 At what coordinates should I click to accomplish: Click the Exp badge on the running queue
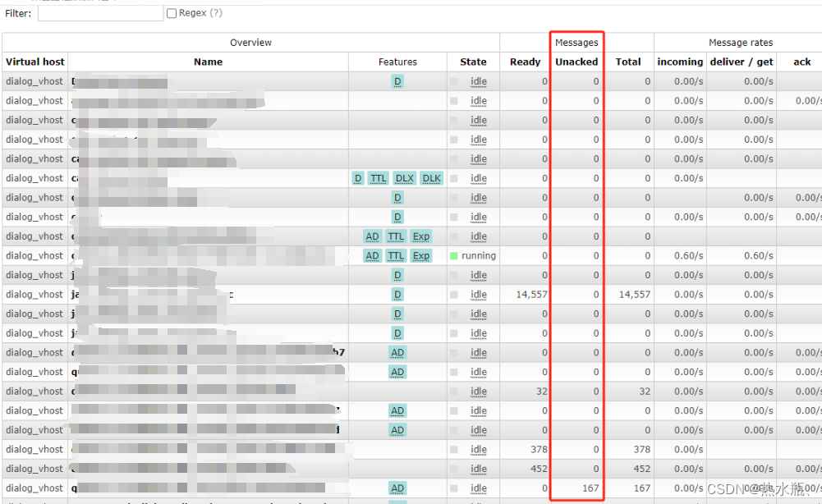pyautogui.click(x=420, y=255)
